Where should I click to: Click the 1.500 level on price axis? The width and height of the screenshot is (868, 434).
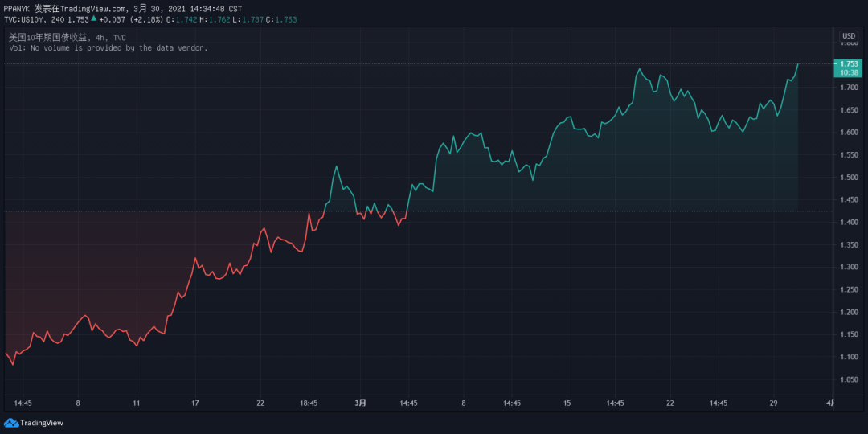849,177
